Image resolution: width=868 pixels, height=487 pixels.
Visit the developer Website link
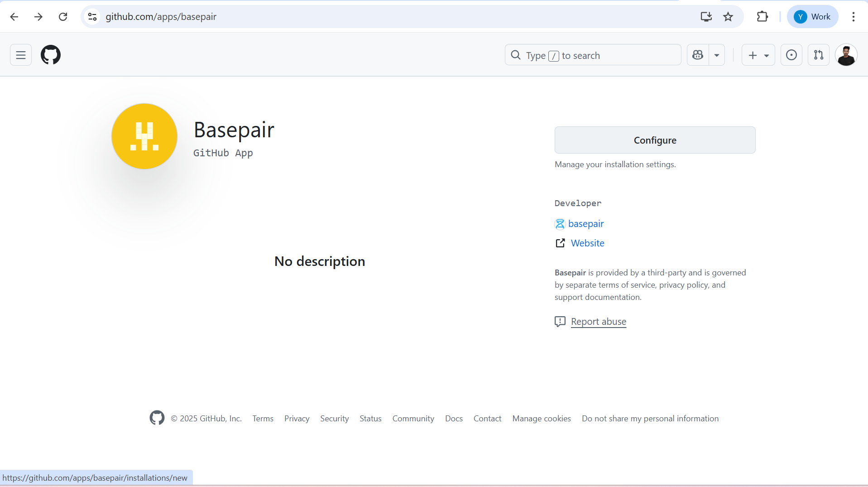pyautogui.click(x=588, y=243)
